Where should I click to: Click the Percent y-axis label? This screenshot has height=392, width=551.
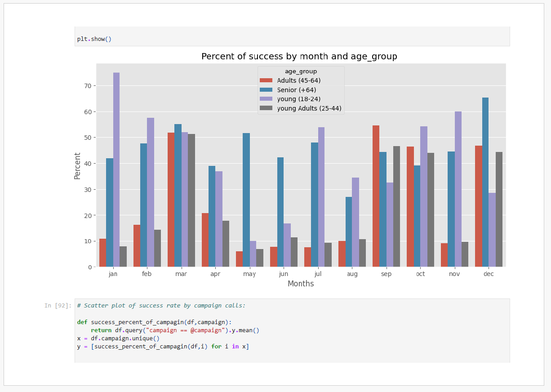click(x=78, y=166)
